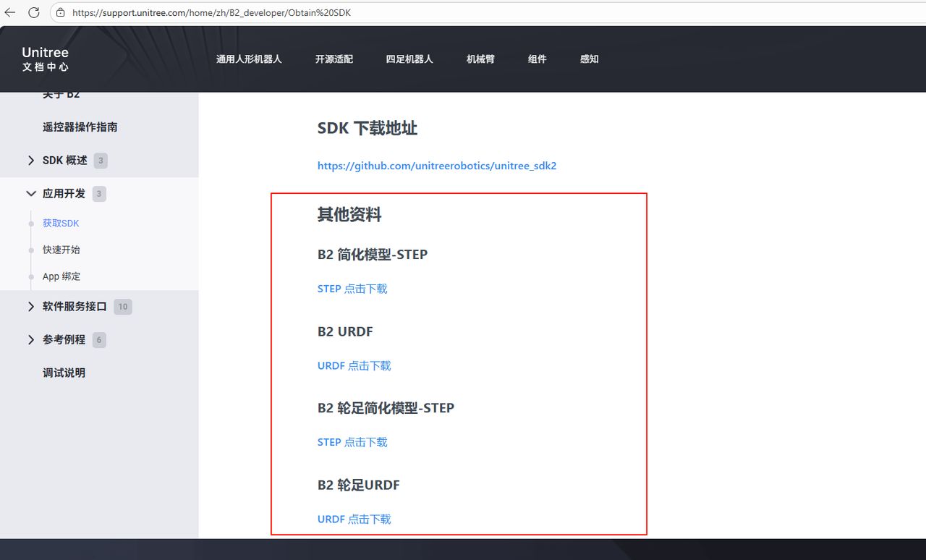Open 调试说明 in the sidebar
Screen dimensions: 926x560
[64, 373]
